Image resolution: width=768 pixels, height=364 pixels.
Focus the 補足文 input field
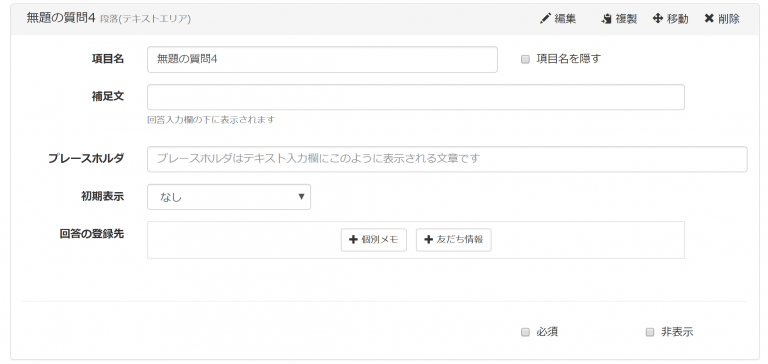(416, 97)
